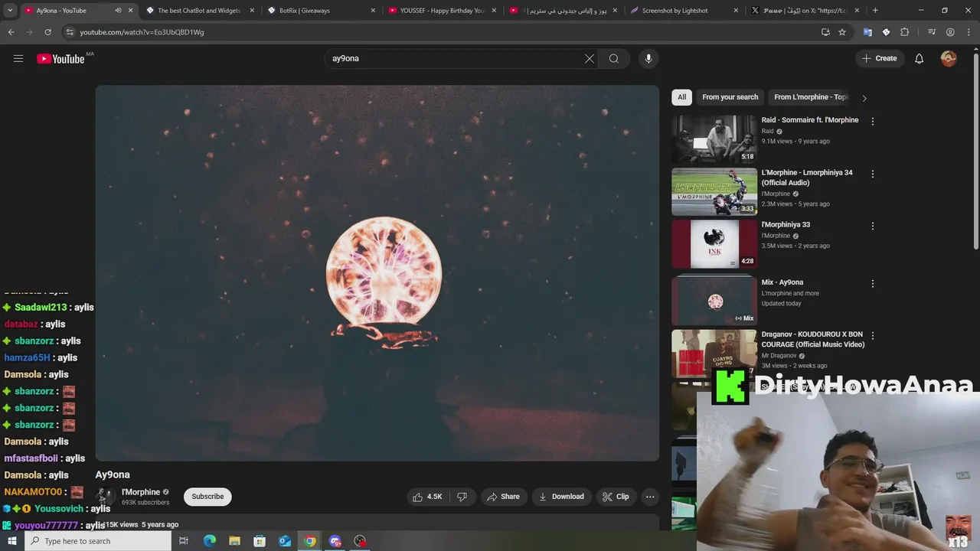
Task: Click the Create button
Action: (879, 58)
